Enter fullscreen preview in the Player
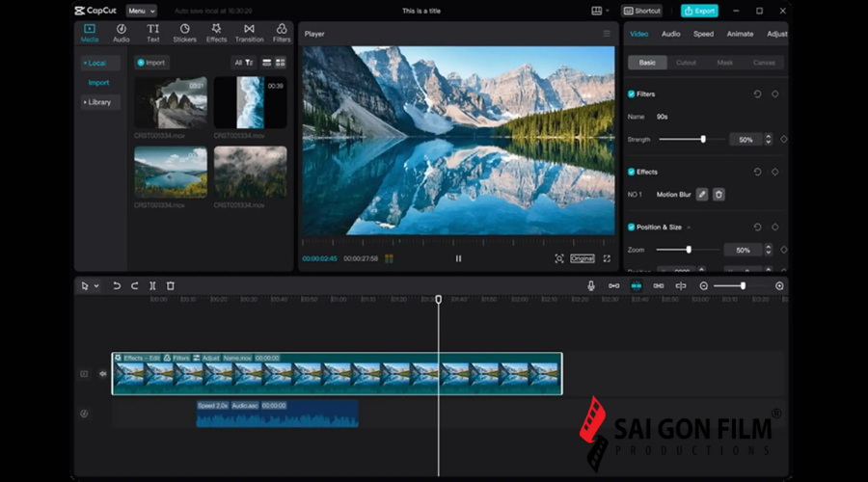 [607, 258]
